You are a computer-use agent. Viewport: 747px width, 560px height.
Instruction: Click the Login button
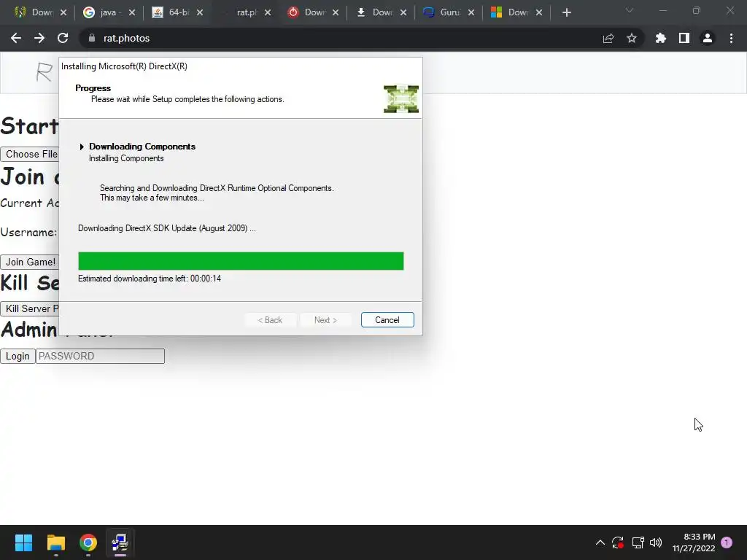click(18, 356)
